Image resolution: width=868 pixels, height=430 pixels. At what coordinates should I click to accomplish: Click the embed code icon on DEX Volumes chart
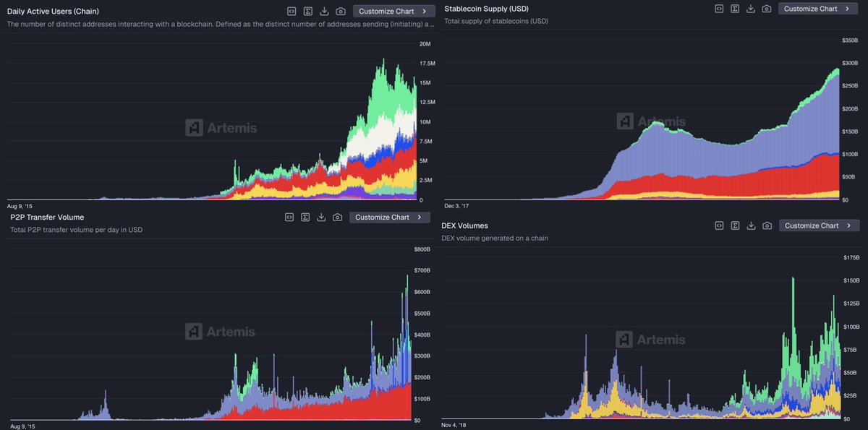[x=718, y=225]
